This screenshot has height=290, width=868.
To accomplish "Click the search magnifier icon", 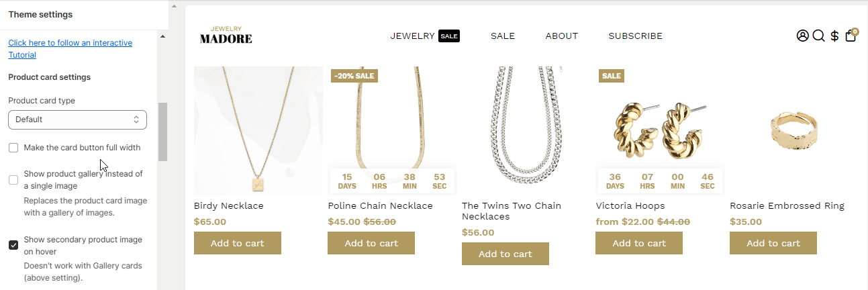I will click(x=818, y=36).
